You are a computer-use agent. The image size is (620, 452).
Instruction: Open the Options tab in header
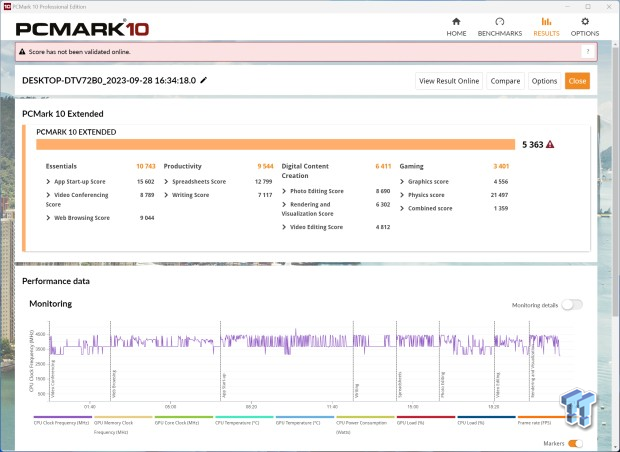[x=584, y=27]
